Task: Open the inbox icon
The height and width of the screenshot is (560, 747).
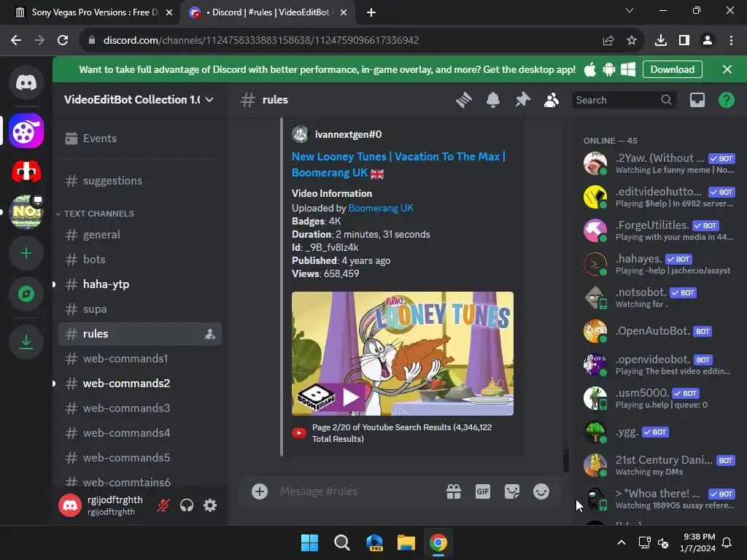Action: pyautogui.click(x=697, y=100)
